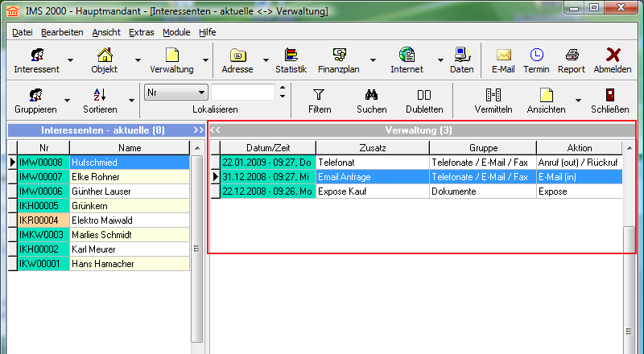Collapse Interessenten panel with >> arrows
The image size is (644, 354).
click(x=198, y=130)
